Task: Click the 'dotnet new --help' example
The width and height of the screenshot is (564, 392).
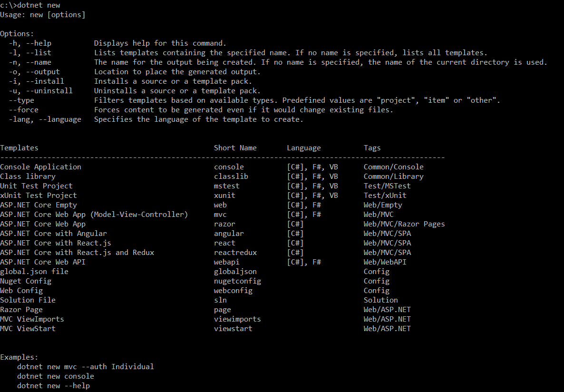Action: pos(53,386)
